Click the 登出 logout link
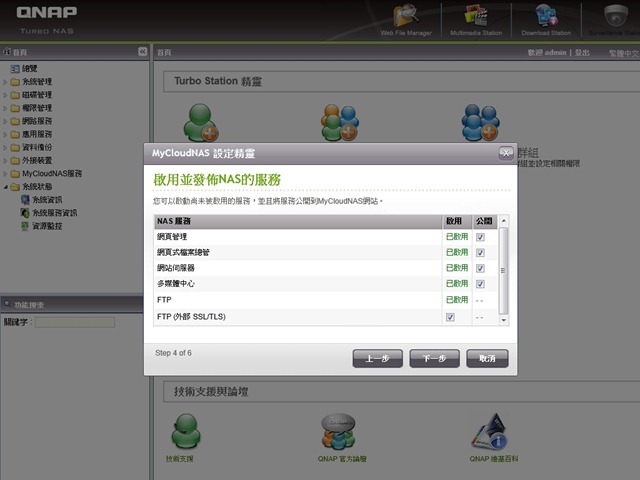640x480 pixels. pyautogui.click(x=582, y=53)
